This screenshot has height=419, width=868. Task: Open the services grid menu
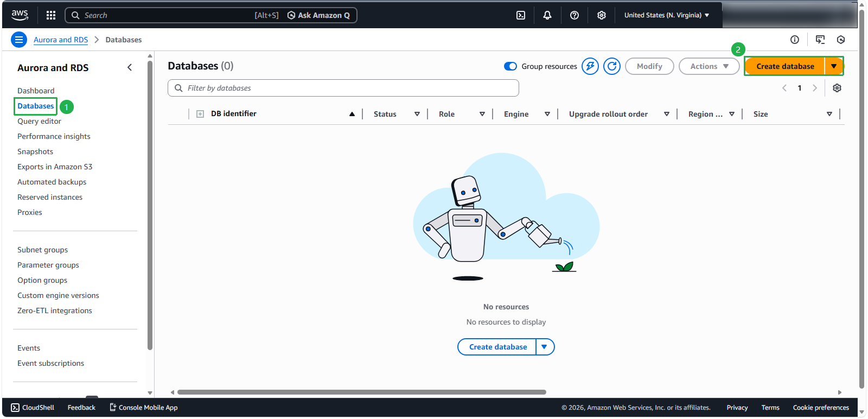point(51,15)
